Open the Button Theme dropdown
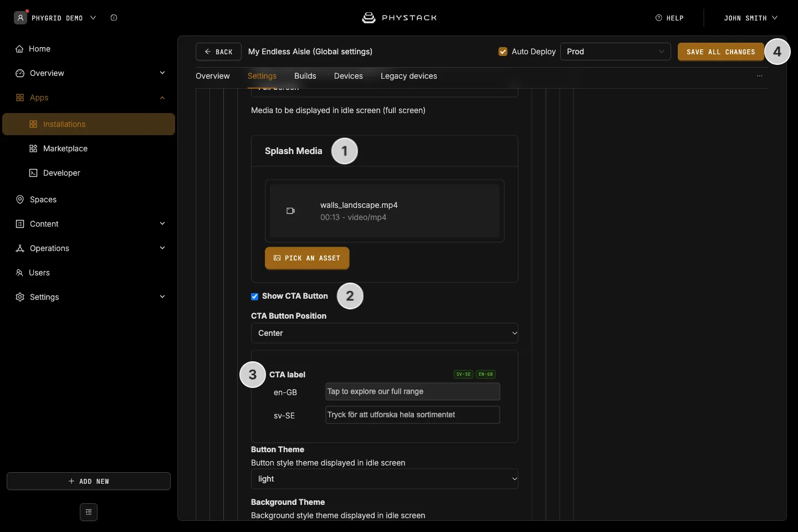 pos(385,479)
